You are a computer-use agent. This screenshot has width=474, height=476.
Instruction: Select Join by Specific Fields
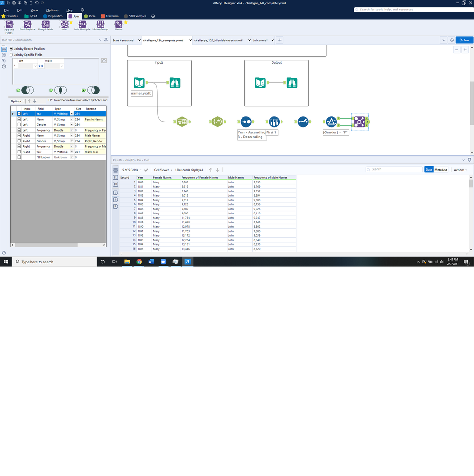pos(11,55)
